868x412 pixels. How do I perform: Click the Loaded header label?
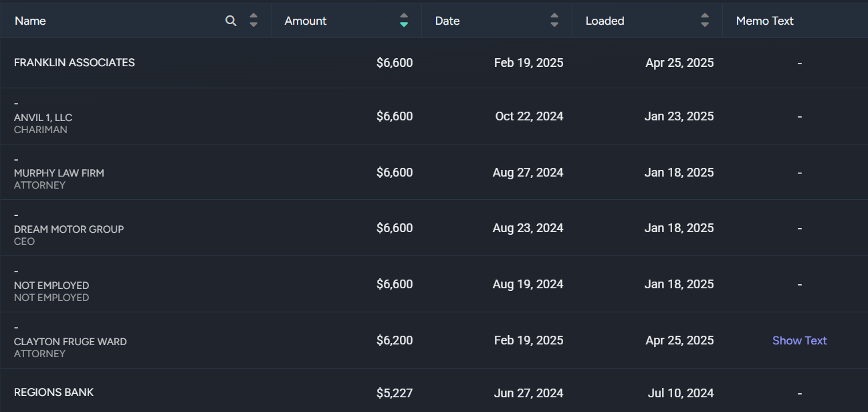pyautogui.click(x=605, y=21)
